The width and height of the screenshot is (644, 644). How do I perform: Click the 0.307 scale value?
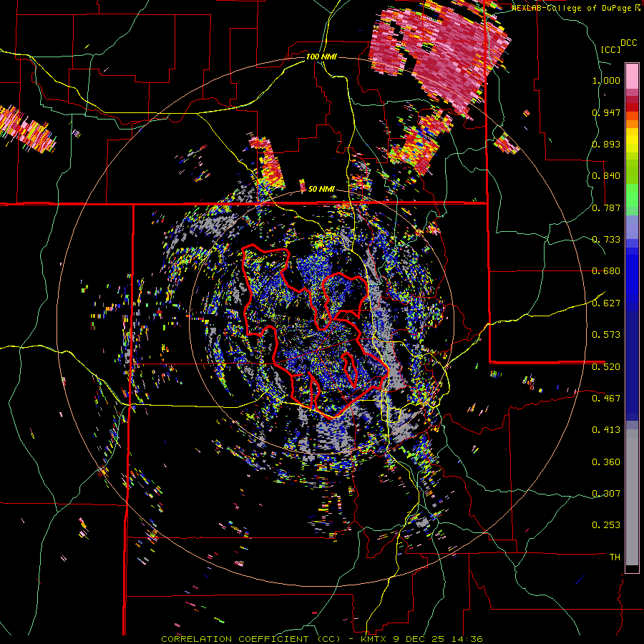pyautogui.click(x=606, y=493)
